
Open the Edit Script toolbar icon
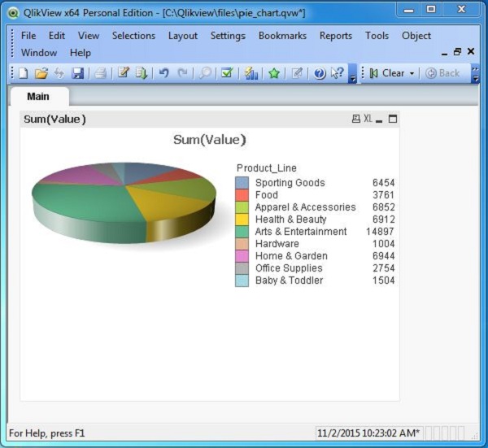click(124, 73)
